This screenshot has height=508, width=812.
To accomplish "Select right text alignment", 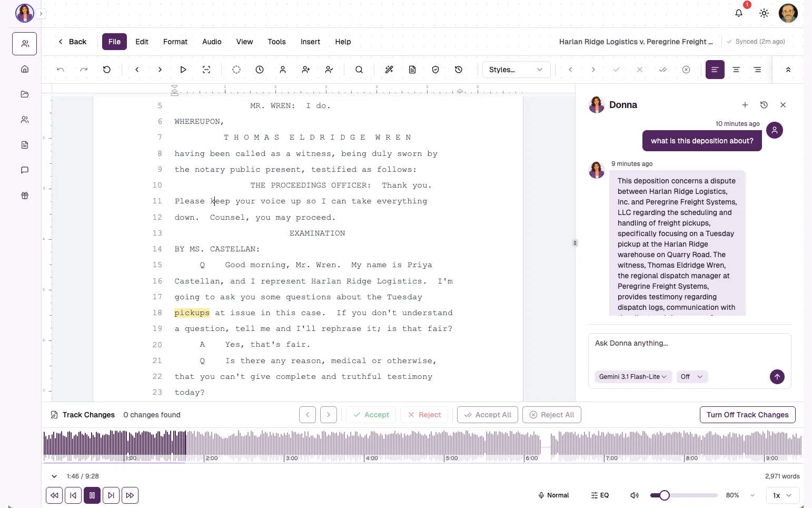I will click(x=757, y=70).
